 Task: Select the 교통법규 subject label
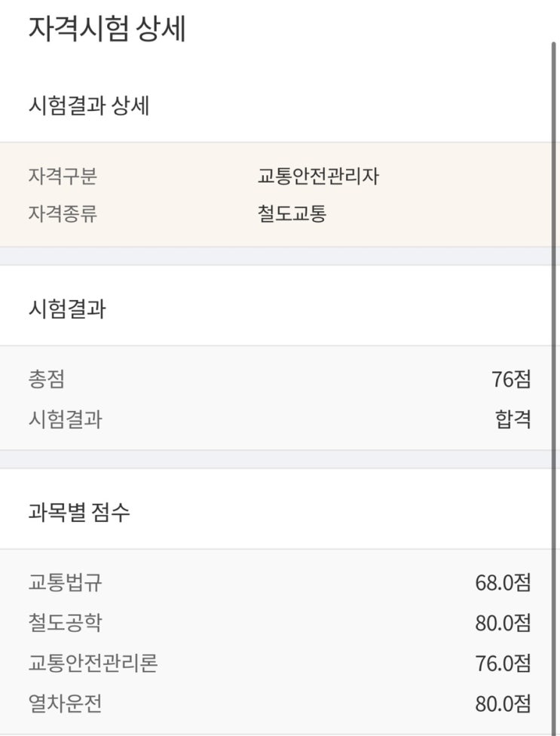64,583
